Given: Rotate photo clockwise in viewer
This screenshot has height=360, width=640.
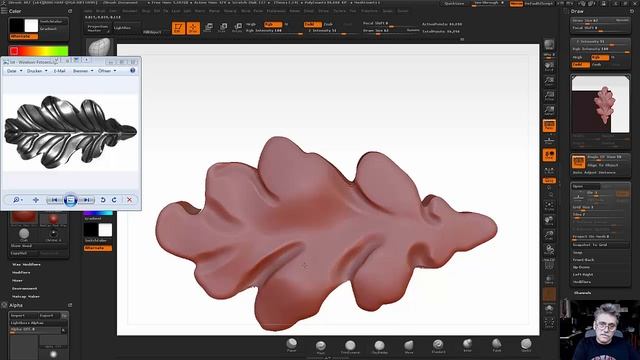Looking at the screenshot, I should [114, 200].
